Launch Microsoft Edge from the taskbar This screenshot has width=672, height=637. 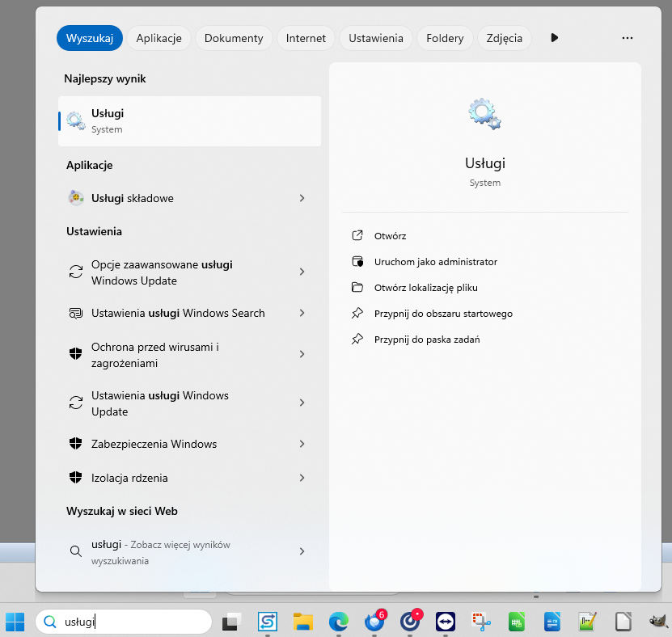[338, 622]
